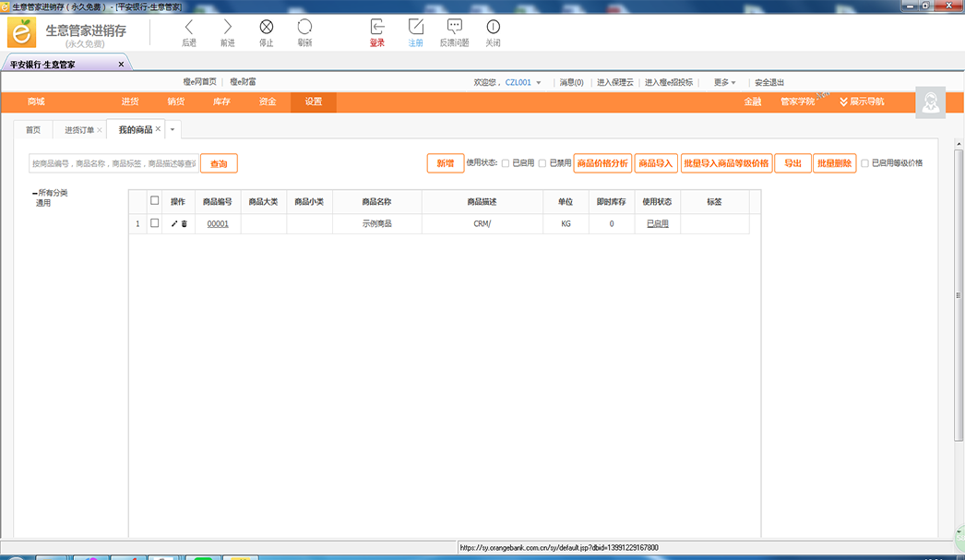Expand the 更多 dropdown menu
Viewport: 965px width, 560px height.
click(724, 82)
